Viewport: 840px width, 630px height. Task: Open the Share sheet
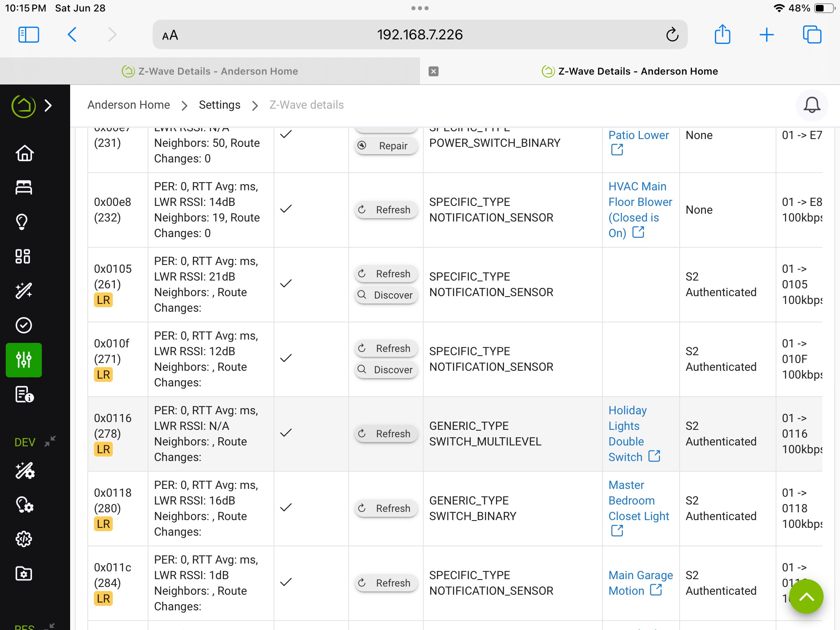(x=722, y=34)
